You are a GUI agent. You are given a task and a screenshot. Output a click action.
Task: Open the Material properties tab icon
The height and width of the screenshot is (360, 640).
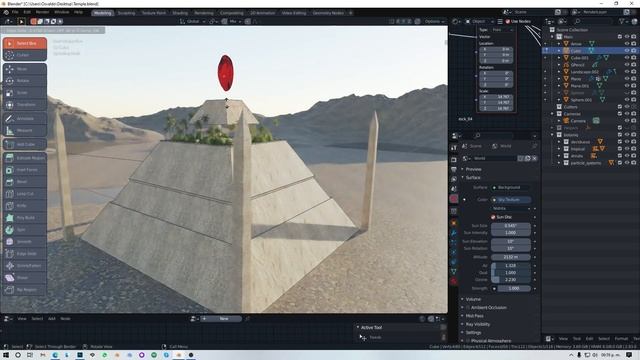(453, 281)
